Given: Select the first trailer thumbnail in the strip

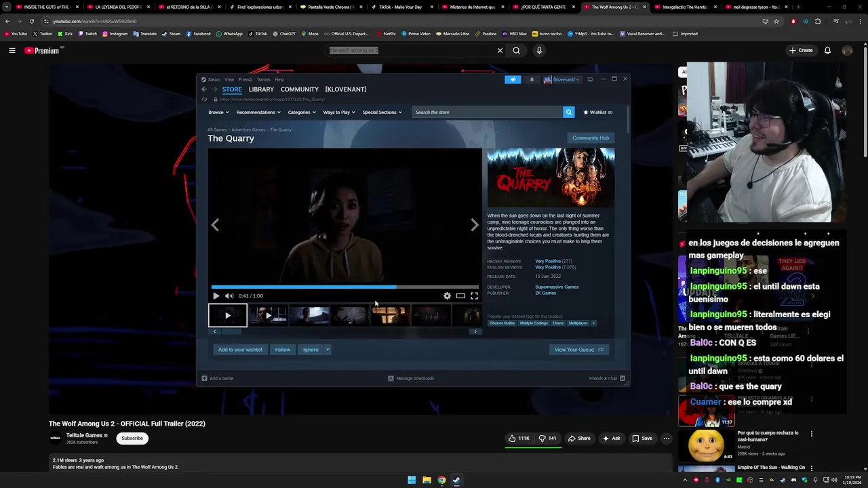Looking at the screenshot, I should 227,315.
